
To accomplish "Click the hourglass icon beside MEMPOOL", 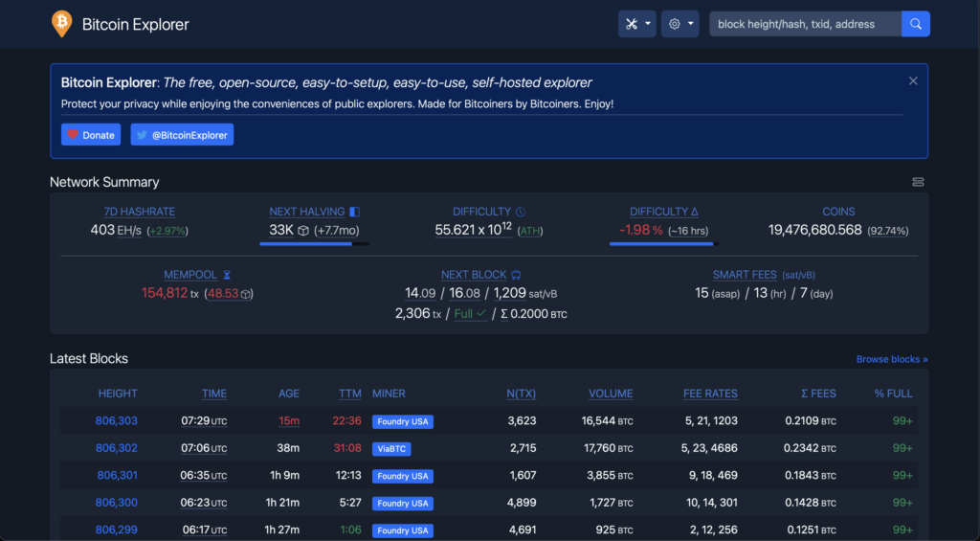I will point(227,275).
